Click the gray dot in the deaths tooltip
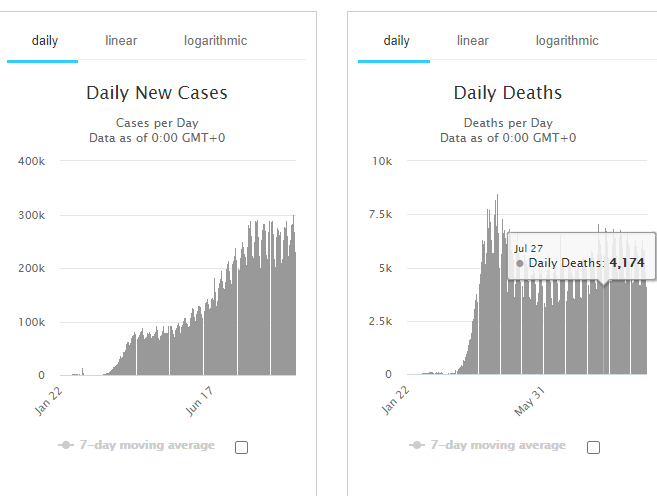The image size is (657, 496). [x=520, y=263]
